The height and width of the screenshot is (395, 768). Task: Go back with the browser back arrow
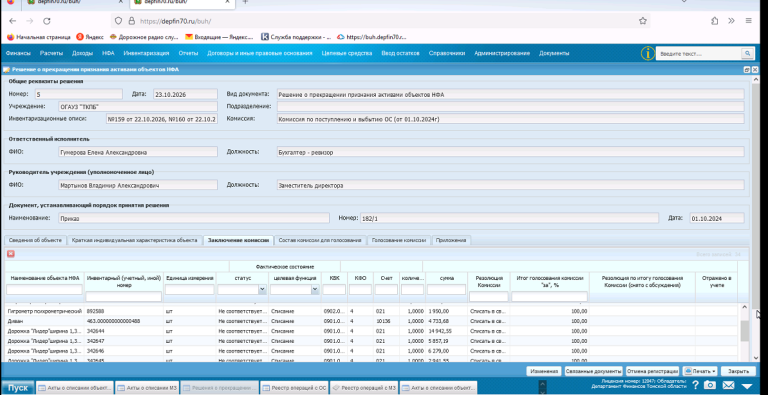[13, 21]
